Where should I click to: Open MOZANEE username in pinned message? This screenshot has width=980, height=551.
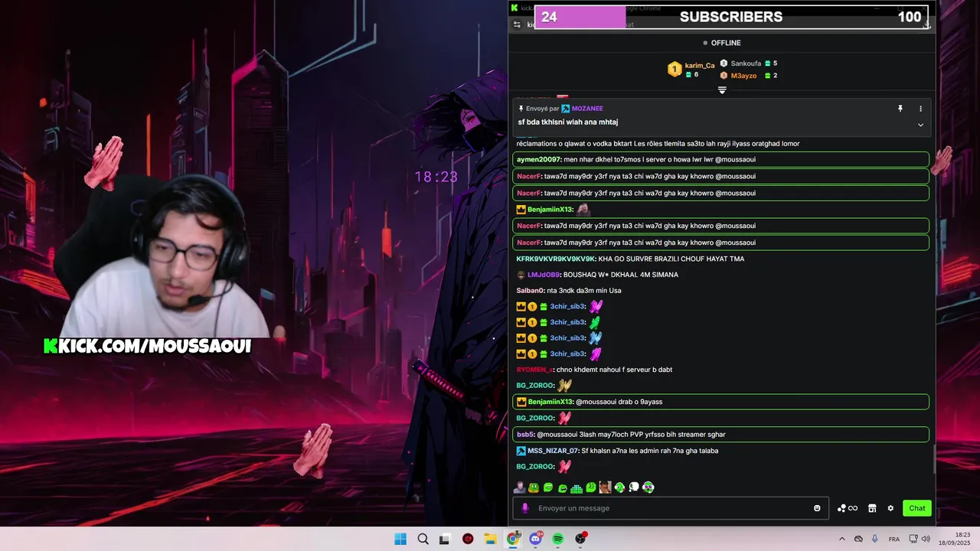point(587,109)
